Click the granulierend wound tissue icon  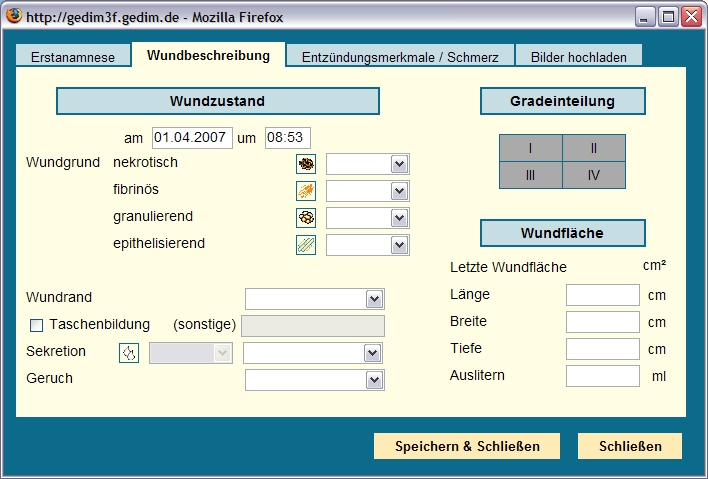coord(305,218)
